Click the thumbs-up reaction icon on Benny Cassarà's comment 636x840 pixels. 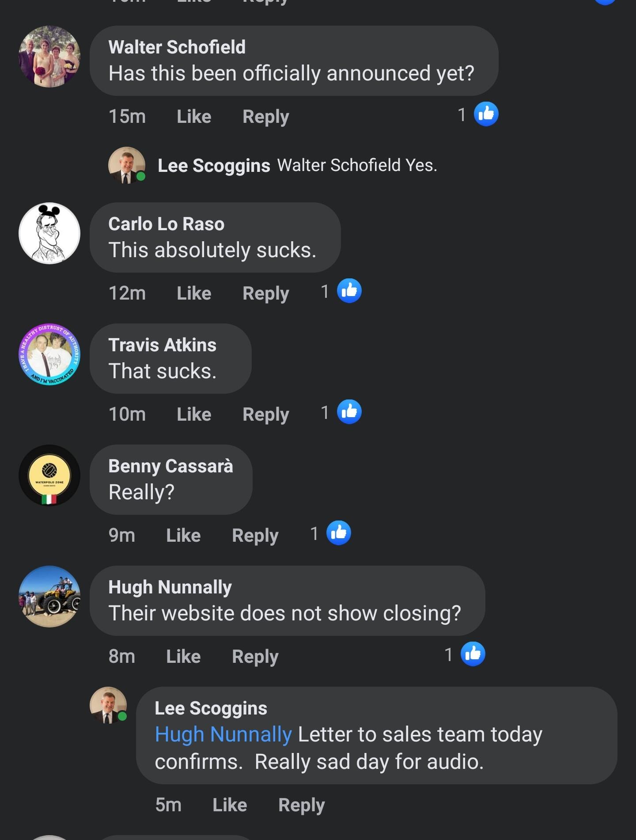(x=338, y=533)
